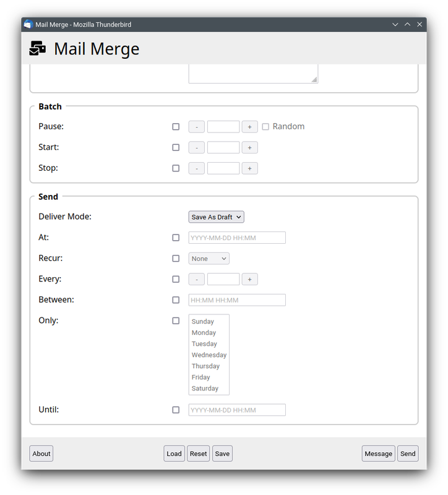The width and height of the screenshot is (448, 495).
Task: Click the Reset button
Action: click(x=198, y=454)
